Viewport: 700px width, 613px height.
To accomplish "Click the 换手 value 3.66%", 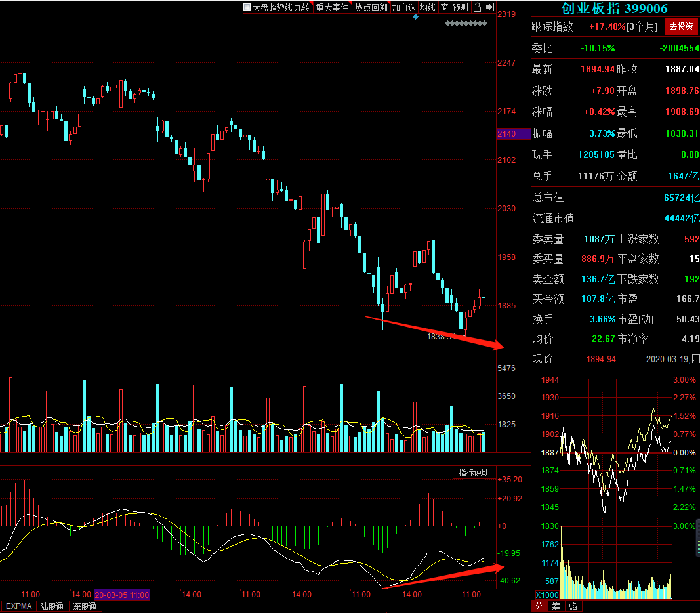I will [x=603, y=319].
